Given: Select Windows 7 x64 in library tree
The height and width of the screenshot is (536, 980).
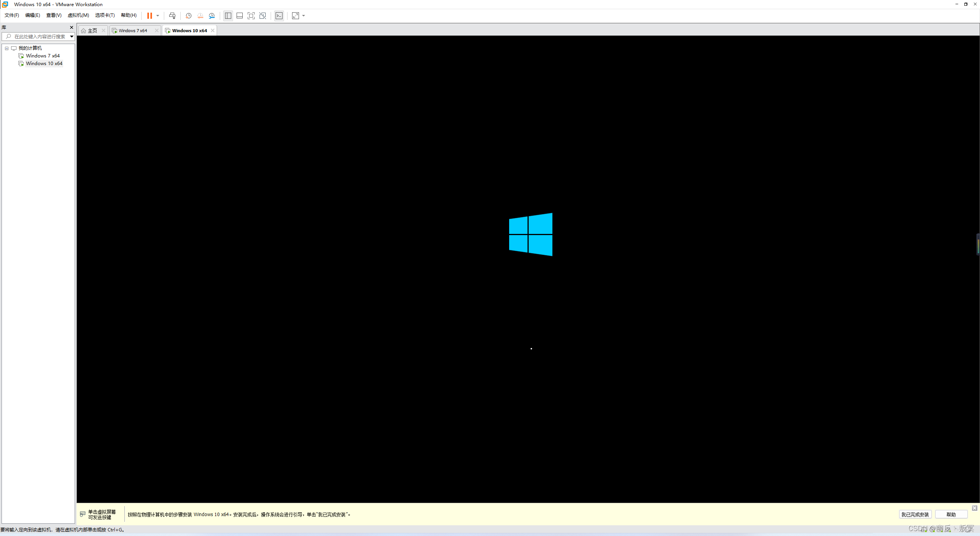Looking at the screenshot, I should click(42, 56).
